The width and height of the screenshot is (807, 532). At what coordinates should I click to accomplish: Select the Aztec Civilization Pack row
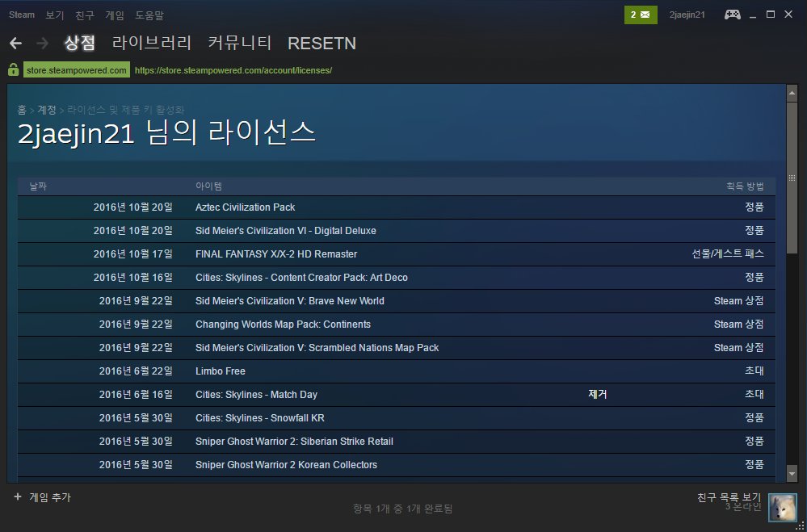[x=397, y=207]
